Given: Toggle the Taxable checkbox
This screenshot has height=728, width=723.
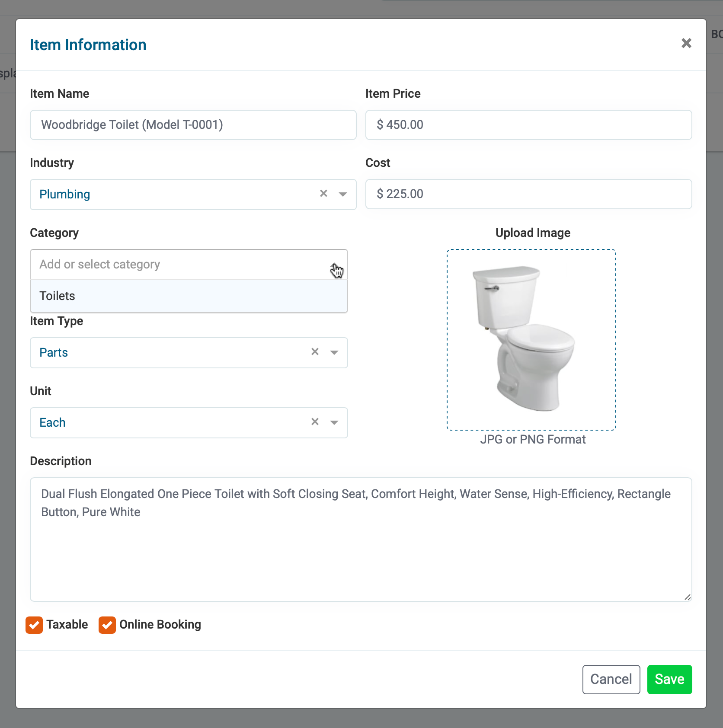Looking at the screenshot, I should coord(34,625).
